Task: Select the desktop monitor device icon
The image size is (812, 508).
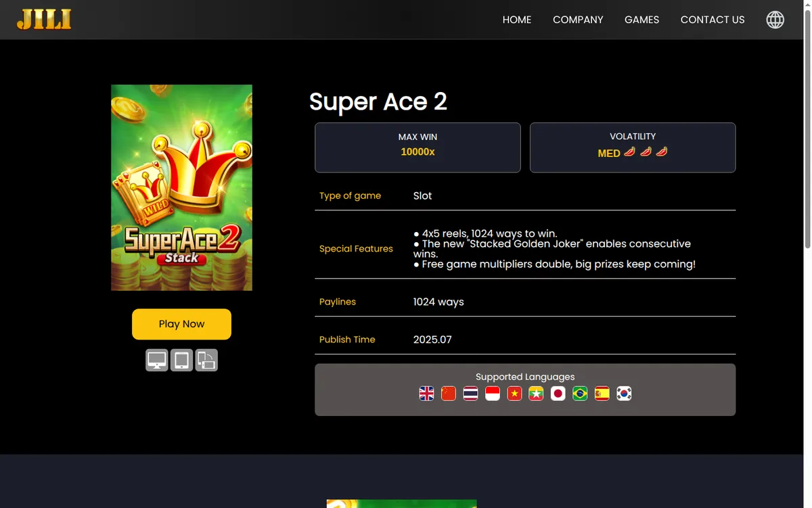Action: [157, 361]
